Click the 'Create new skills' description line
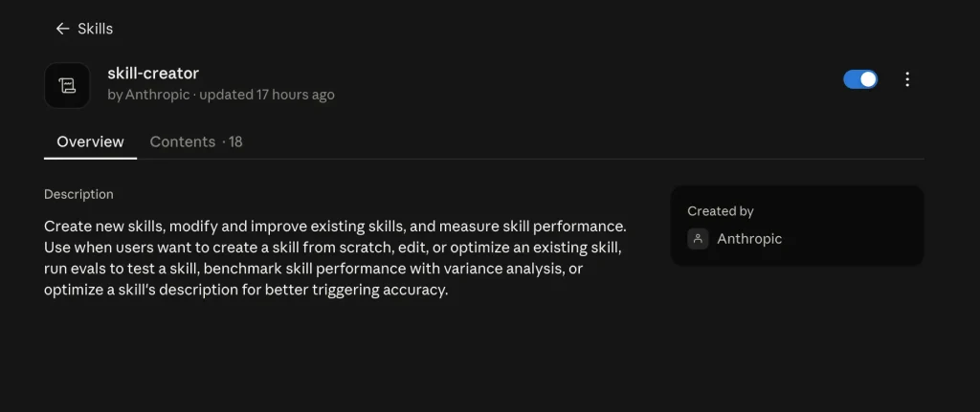The width and height of the screenshot is (980, 412). tap(335, 226)
